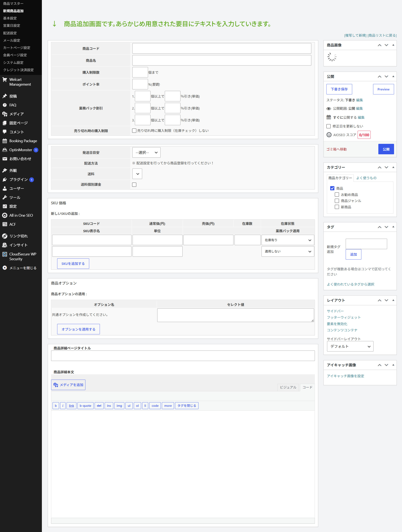Click the Preview button

tap(383, 89)
